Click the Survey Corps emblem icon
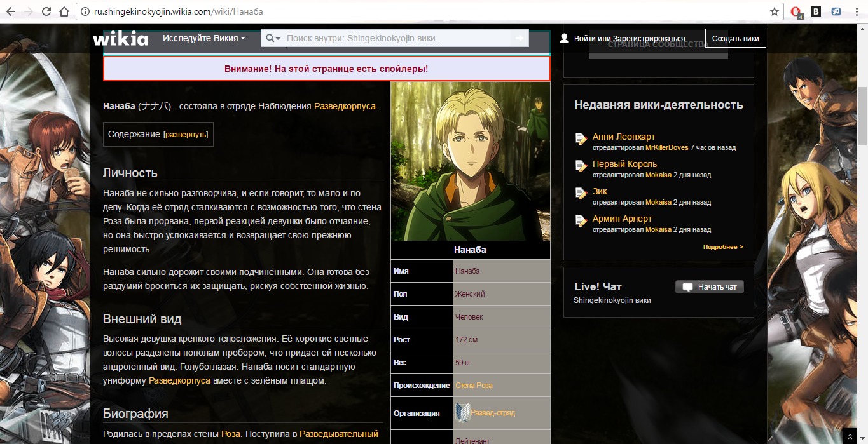 point(462,413)
